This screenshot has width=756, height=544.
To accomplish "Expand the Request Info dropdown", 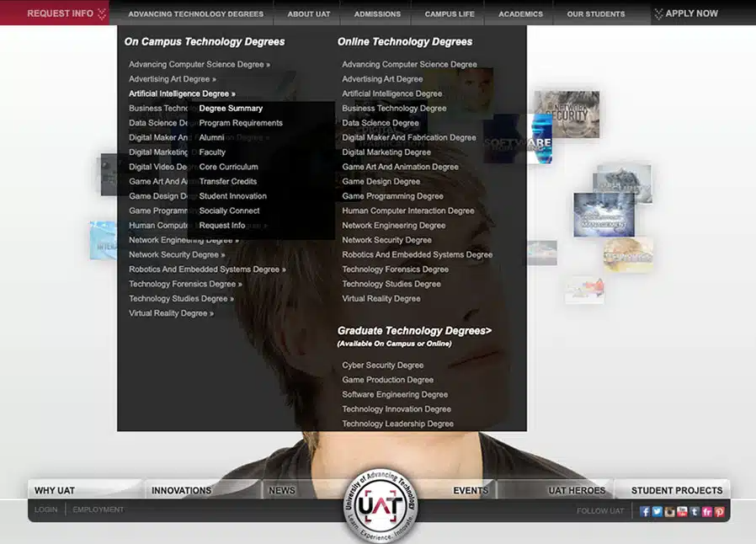I will point(66,13).
